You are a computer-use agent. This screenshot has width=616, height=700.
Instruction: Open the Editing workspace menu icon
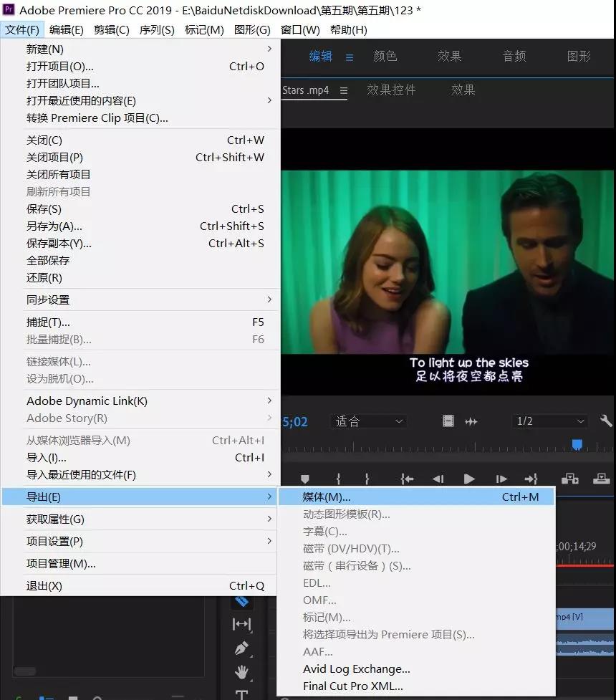click(x=350, y=57)
